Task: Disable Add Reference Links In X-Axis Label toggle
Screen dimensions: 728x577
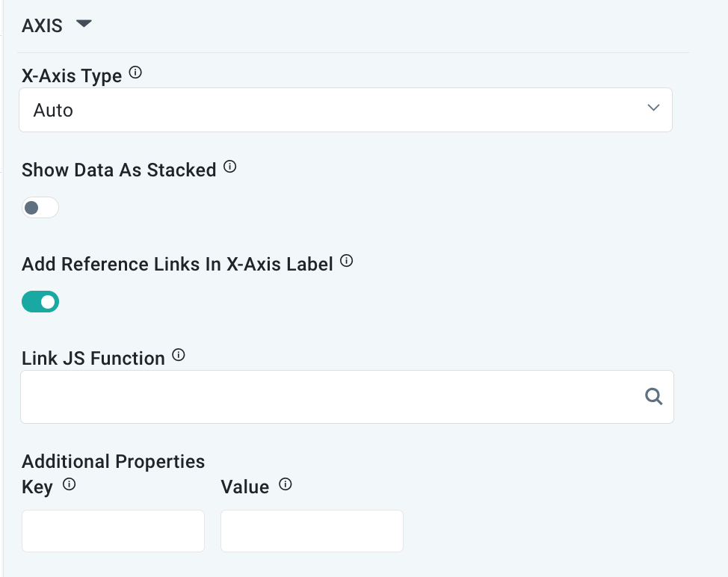Action: click(40, 302)
